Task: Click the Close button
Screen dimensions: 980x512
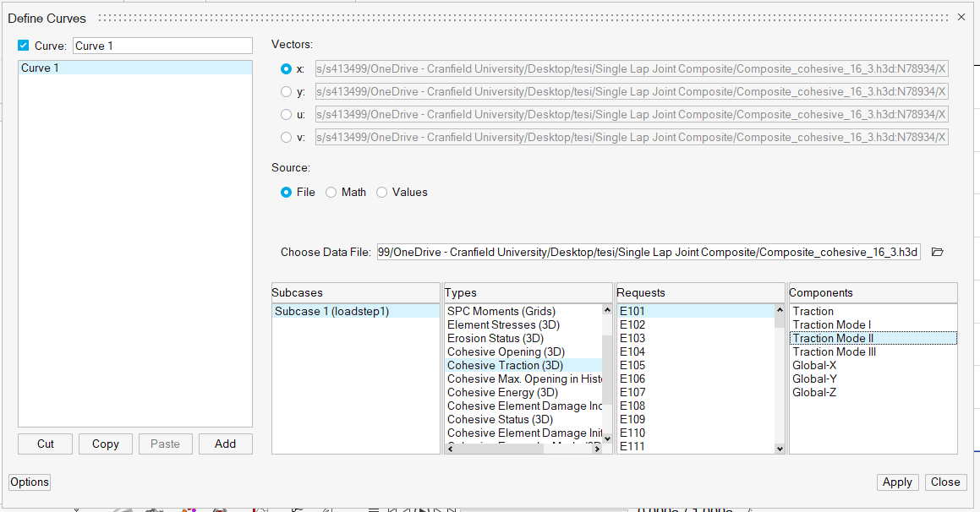Action: click(945, 482)
